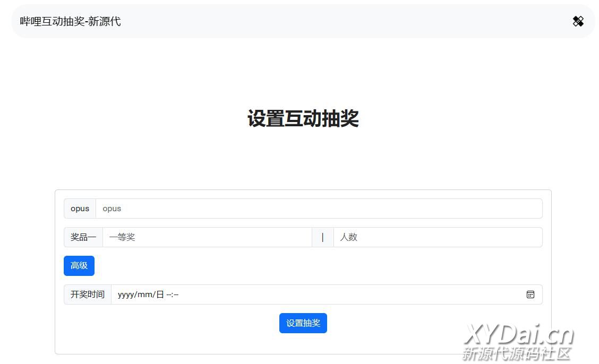Open the calendar picker icon
Image resolution: width=599 pixels, height=364 pixels.
530,294
